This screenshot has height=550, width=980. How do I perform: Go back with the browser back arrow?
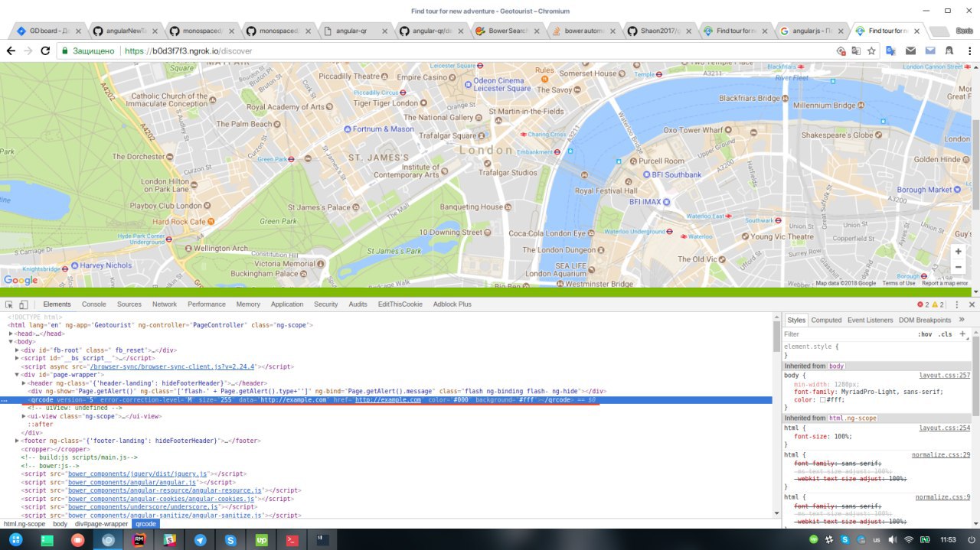(x=11, y=50)
